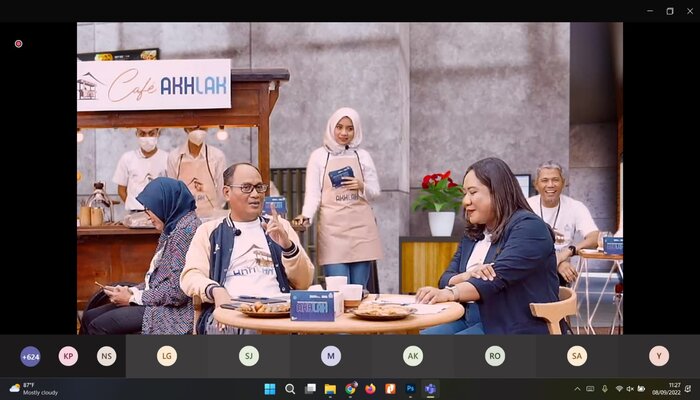Click the recording indicator dot

[18, 44]
